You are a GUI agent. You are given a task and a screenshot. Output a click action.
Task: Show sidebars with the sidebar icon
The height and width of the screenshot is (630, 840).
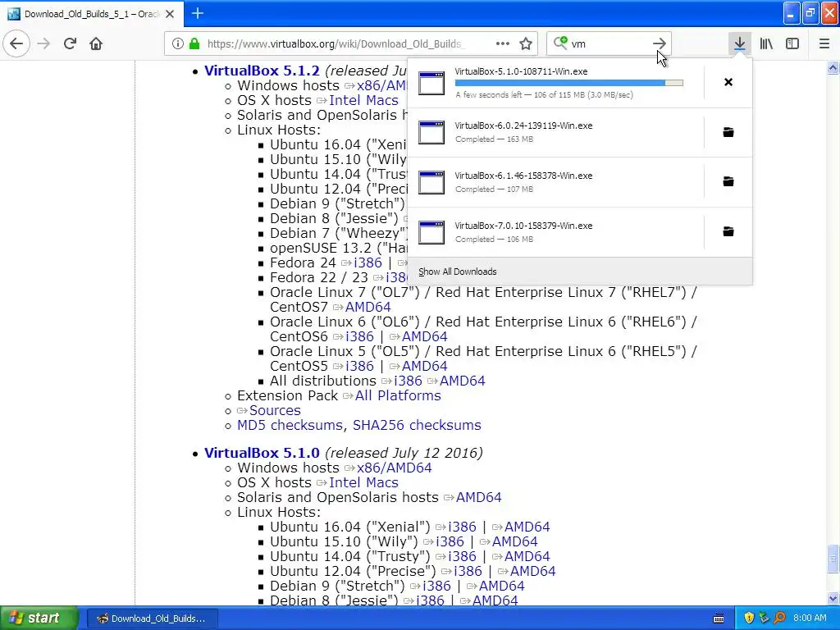[792, 43]
